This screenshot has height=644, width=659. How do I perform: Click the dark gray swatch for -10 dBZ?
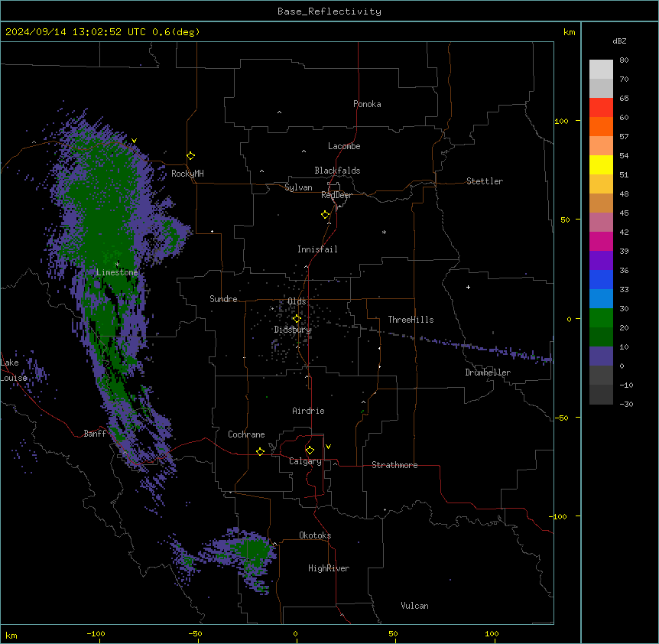click(601, 395)
